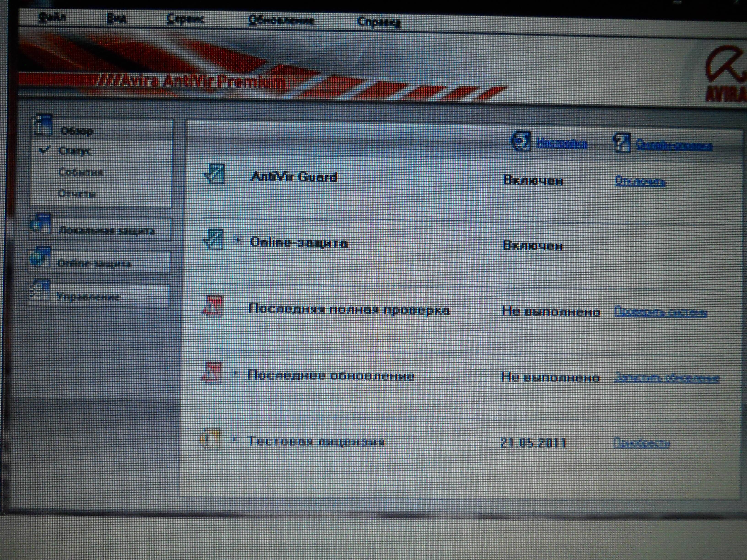Click the Приобрести link
This screenshot has width=747, height=560.
click(x=641, y=443)
